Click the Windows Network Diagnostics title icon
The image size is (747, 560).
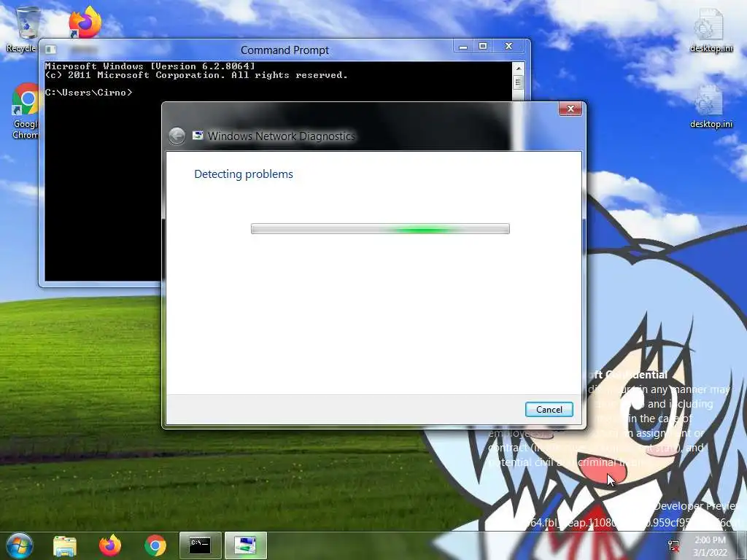[198, 136]
